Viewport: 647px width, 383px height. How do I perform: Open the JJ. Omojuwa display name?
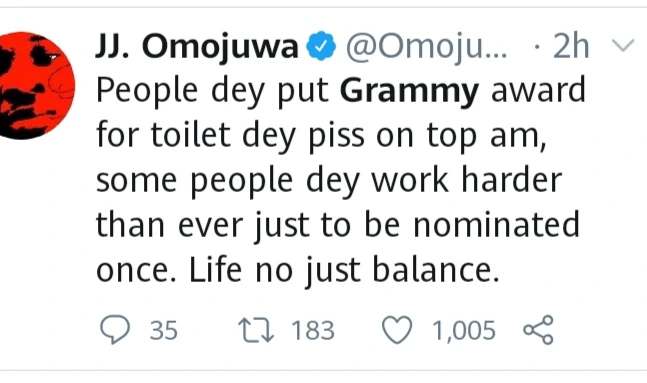pos(196,47)
